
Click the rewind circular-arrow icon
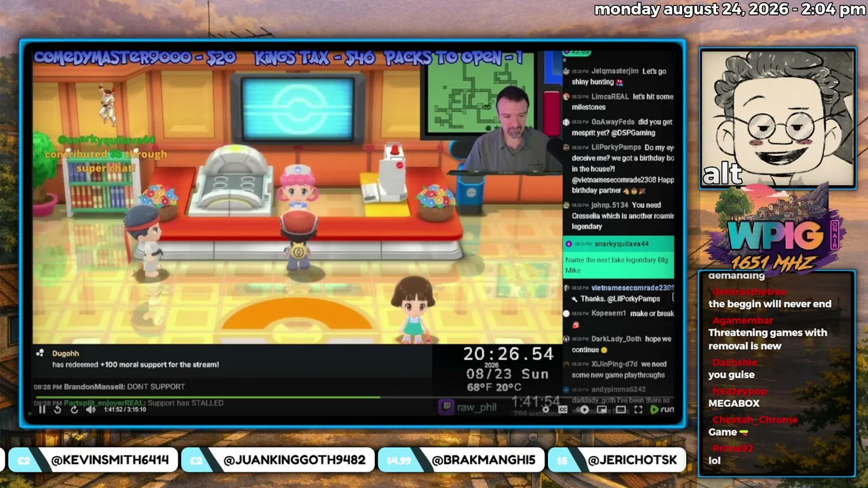point(58,409)
